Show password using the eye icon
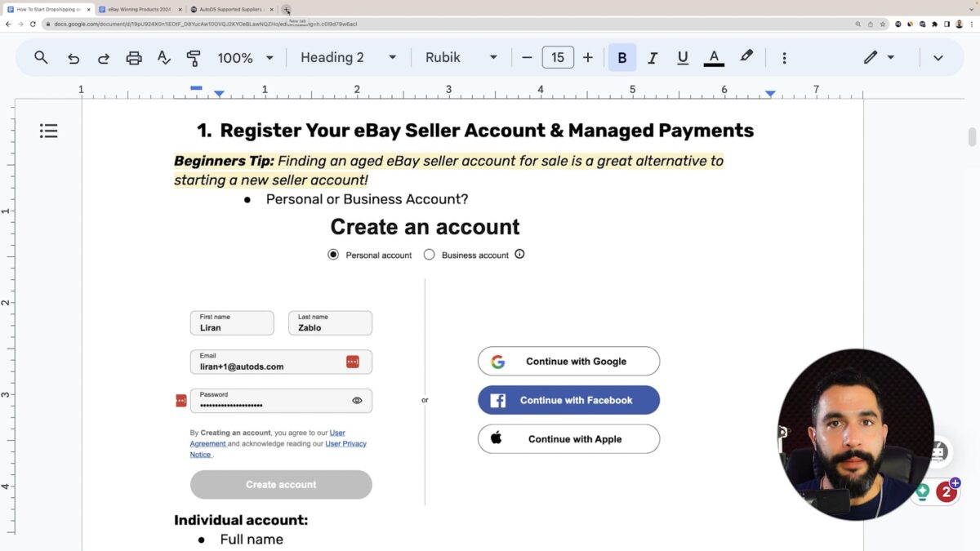Viewport: 980px width, 551px height. 357,401
